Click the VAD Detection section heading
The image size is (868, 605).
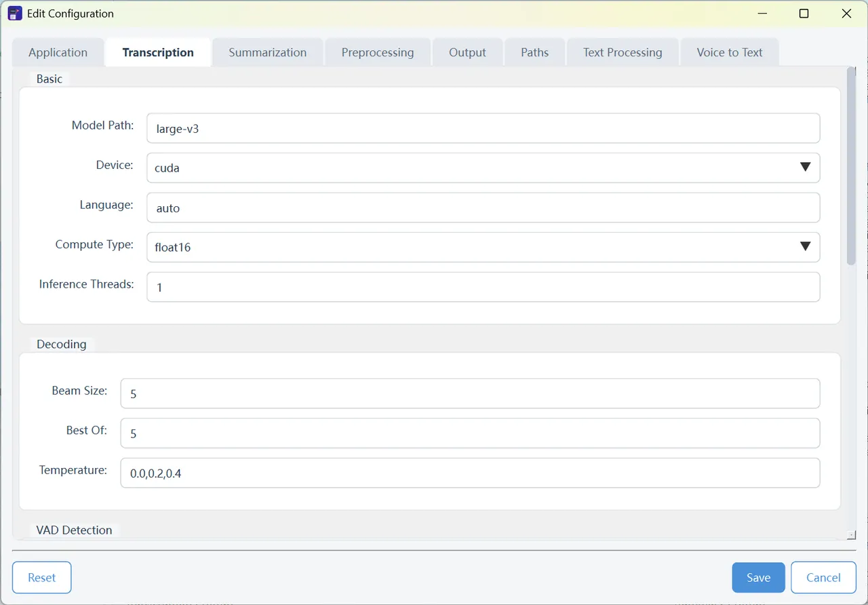pos(74,530)
